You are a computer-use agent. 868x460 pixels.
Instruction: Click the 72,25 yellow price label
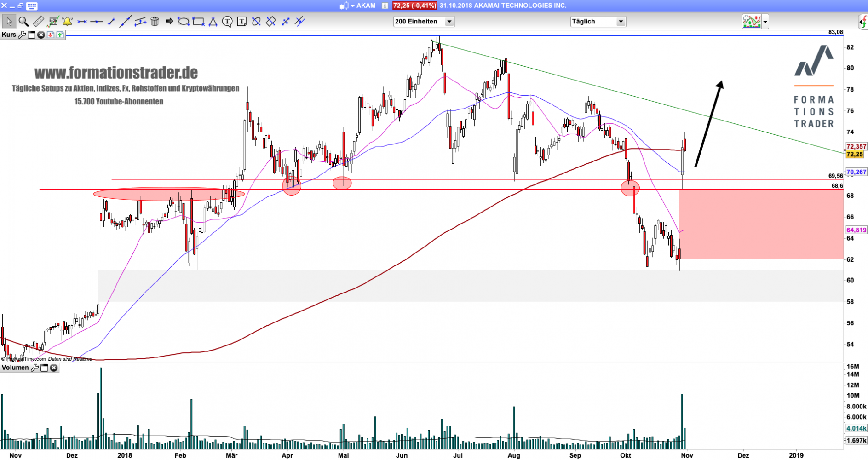[x=854, y=155]
